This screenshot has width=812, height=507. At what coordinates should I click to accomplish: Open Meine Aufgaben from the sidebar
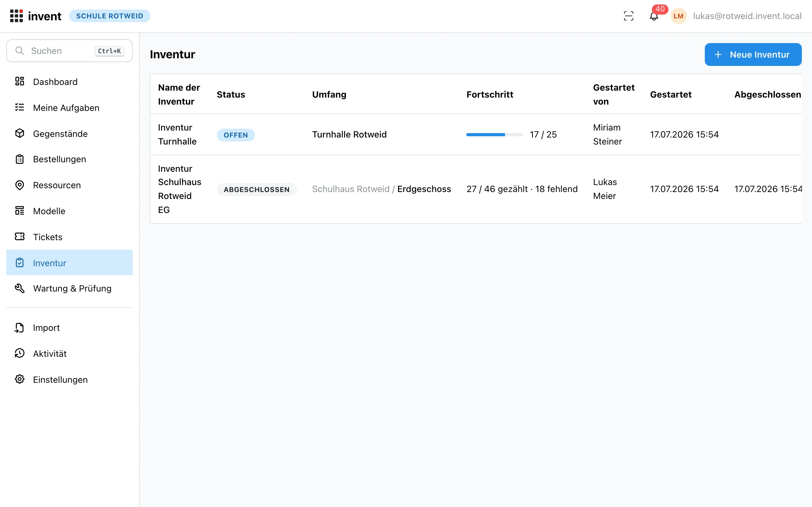(69, 108)
